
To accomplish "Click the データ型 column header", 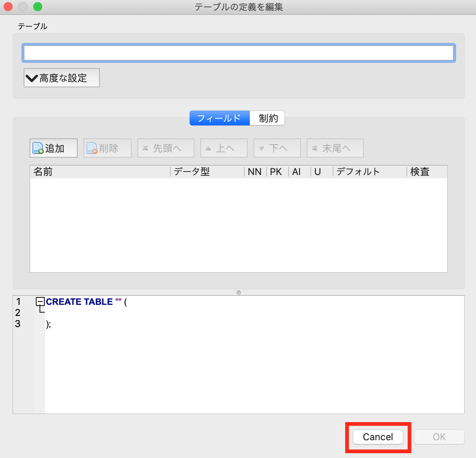I will (207, 172).
